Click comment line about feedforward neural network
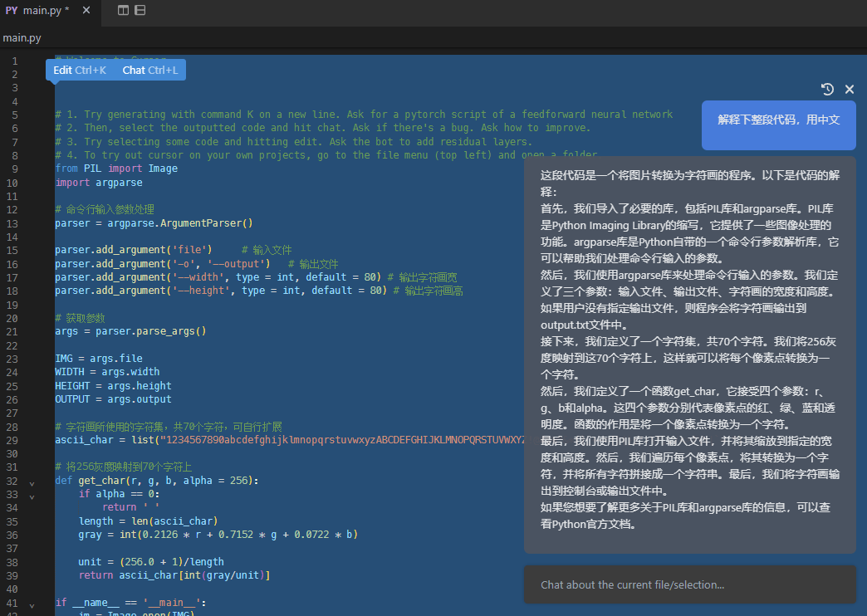This screenshot has width=867, height=616. pyautogui.click(x=363, y=115)
